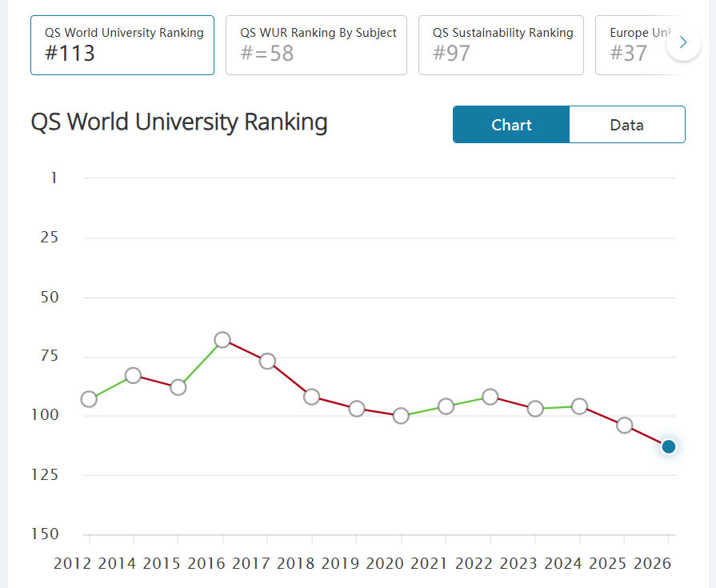
Task: Click the 2024 data point marker
Action: pos(580,406)
